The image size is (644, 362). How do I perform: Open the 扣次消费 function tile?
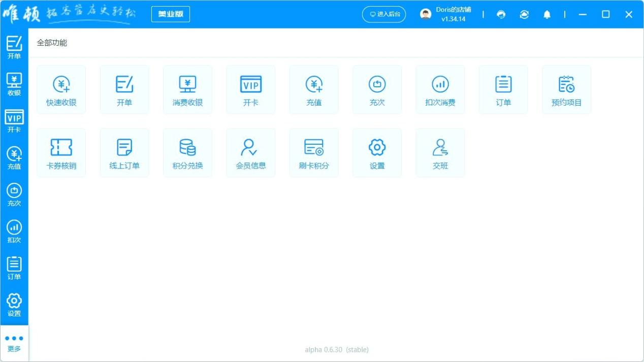[x=440, y=89]
